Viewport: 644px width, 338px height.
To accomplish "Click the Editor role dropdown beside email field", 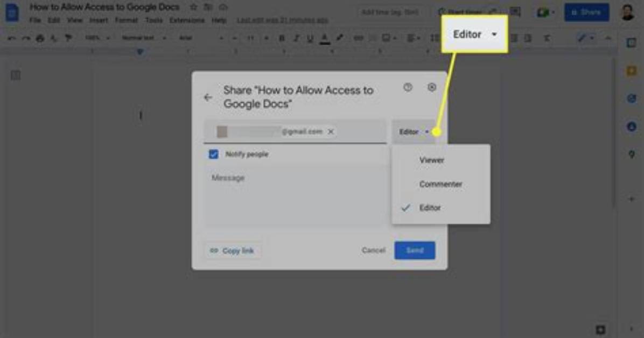I will click(414, 132).
